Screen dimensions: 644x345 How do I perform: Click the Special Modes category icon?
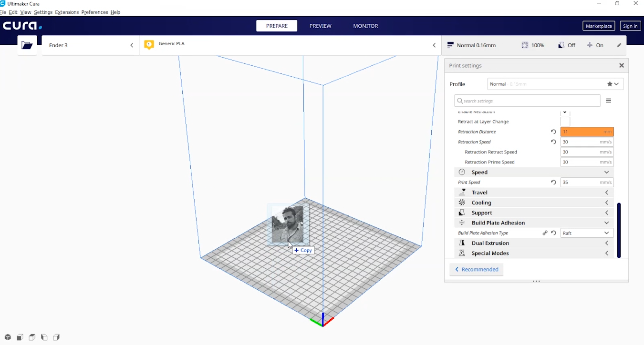(x=462, y=253)
